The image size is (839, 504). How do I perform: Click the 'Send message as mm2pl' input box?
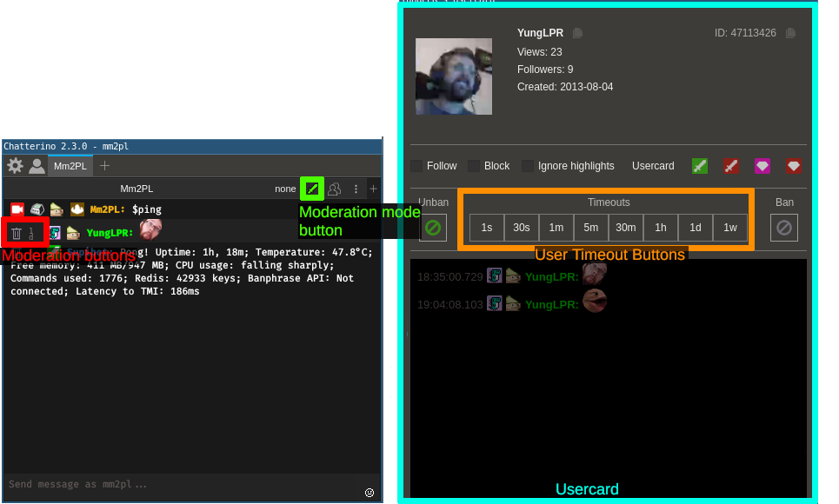tap(182, 484)
